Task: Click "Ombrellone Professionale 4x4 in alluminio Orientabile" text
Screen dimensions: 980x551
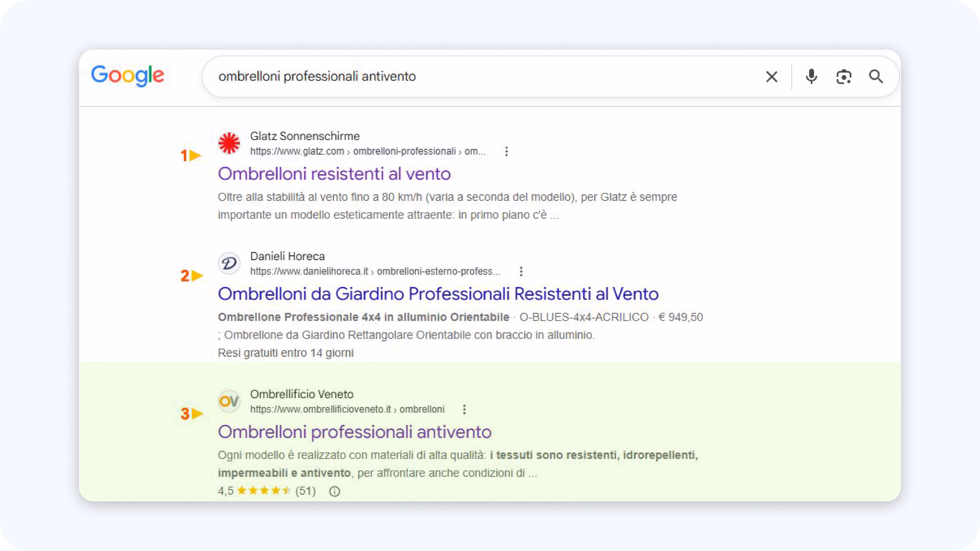Action: click(363, 317)
